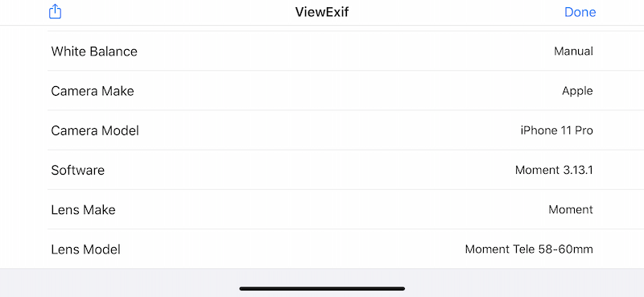Image resolution: width=644 pixels, height=297 pixels.
Task: Tap the Apple camera make value
Action: [577, 91]
